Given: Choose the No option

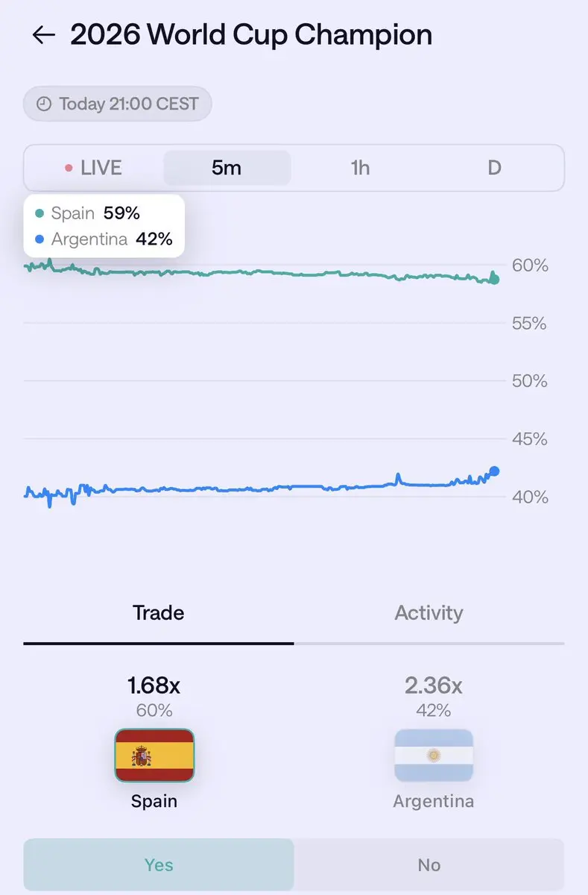Looking at the screenshot, I should click(x=429, y=865).
